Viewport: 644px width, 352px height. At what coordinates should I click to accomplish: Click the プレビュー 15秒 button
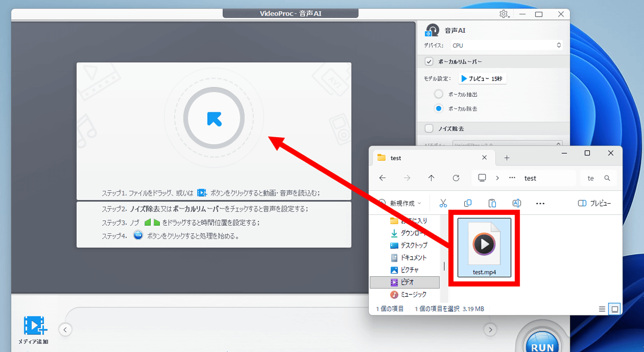(482, 78)
